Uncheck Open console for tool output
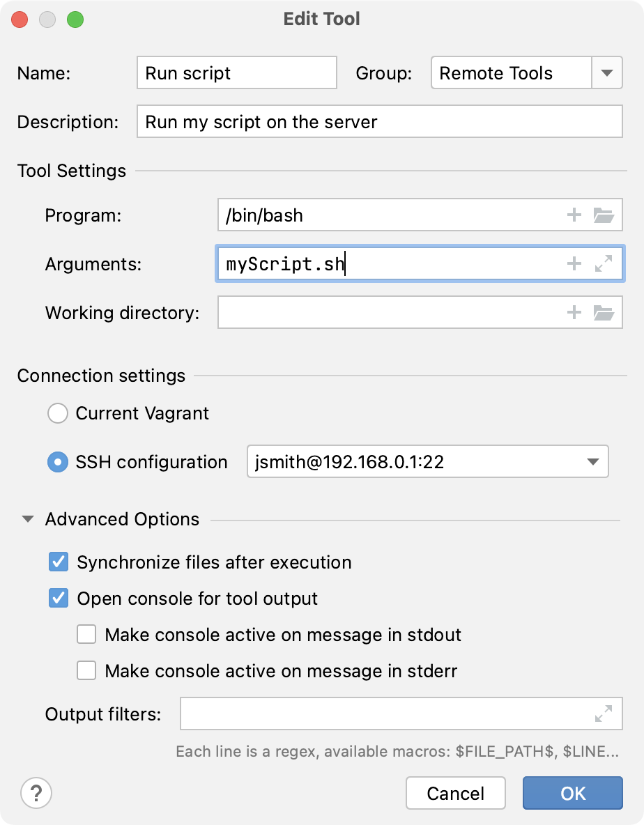 [59, 599]
